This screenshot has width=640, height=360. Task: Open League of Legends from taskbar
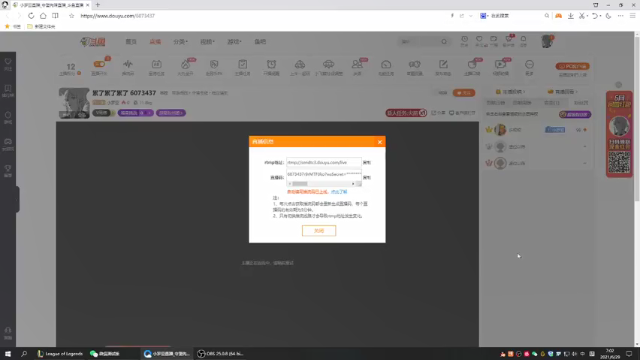click(x=60, y=353)
